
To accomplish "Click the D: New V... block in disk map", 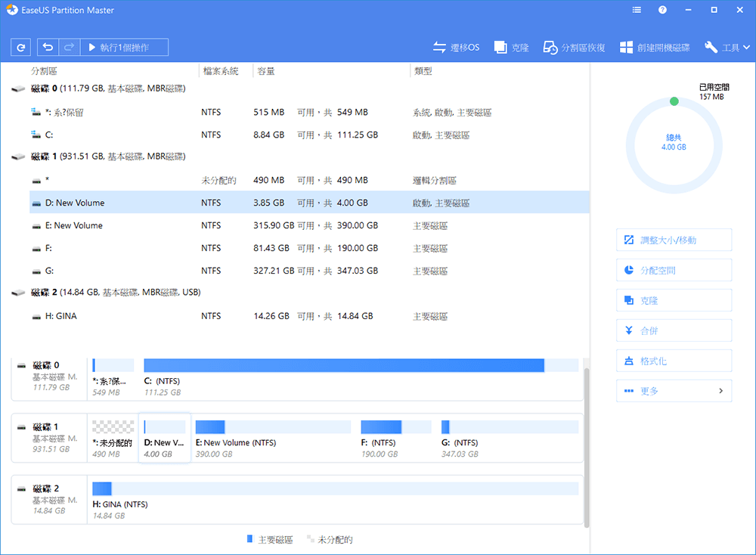I will [164, 438].
